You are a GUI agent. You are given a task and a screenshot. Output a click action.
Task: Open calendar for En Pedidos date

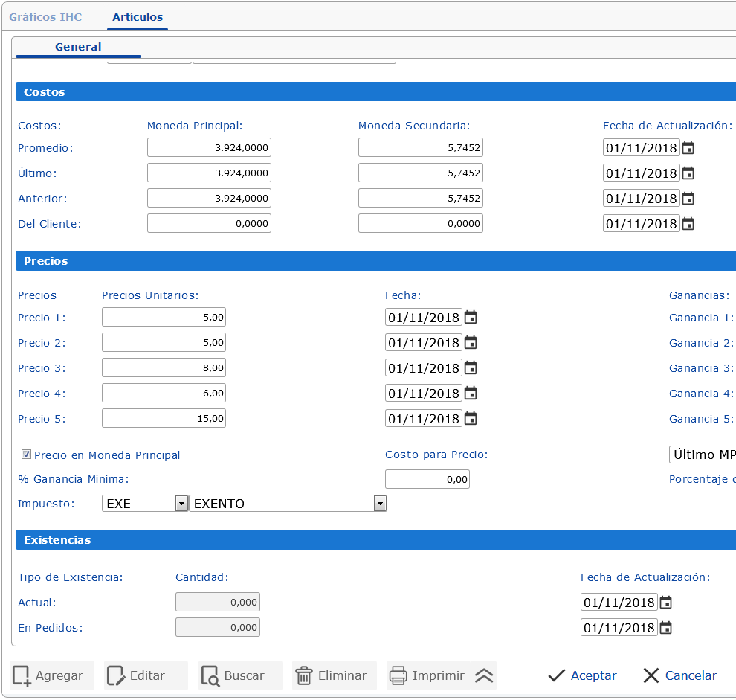666,628
